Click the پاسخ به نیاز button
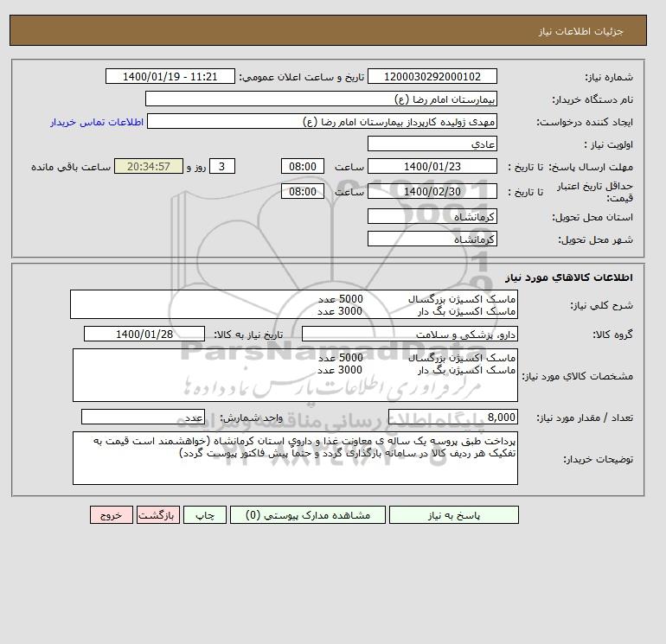 pos(453,515)
